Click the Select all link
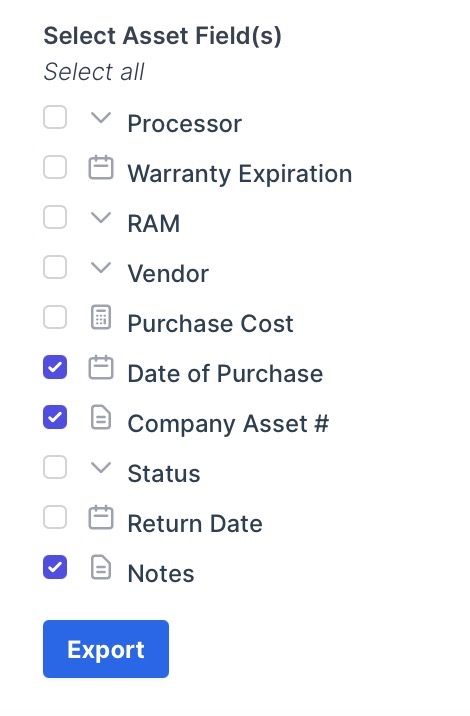This screenshot has width=470, height=716. coord(94,72)
